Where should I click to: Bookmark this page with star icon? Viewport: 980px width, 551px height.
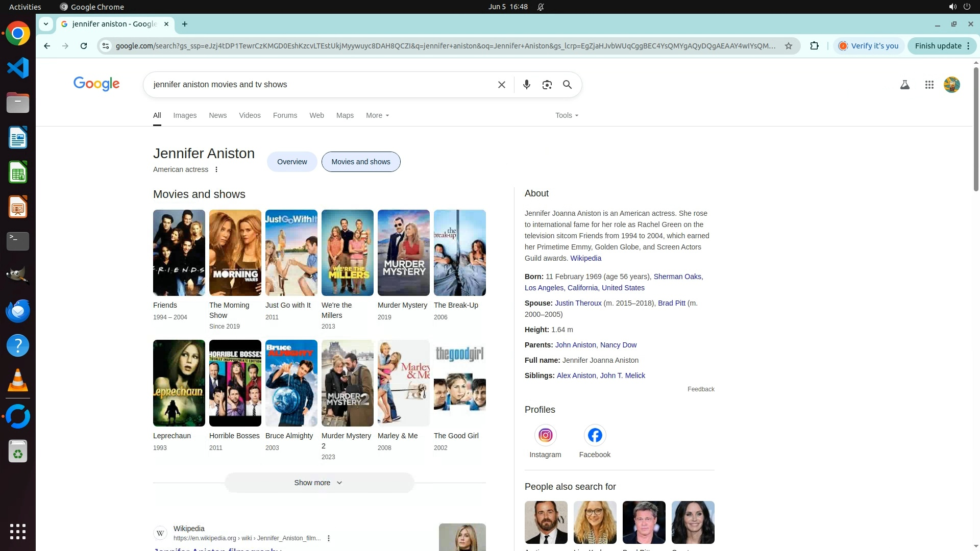pos(788,46)
